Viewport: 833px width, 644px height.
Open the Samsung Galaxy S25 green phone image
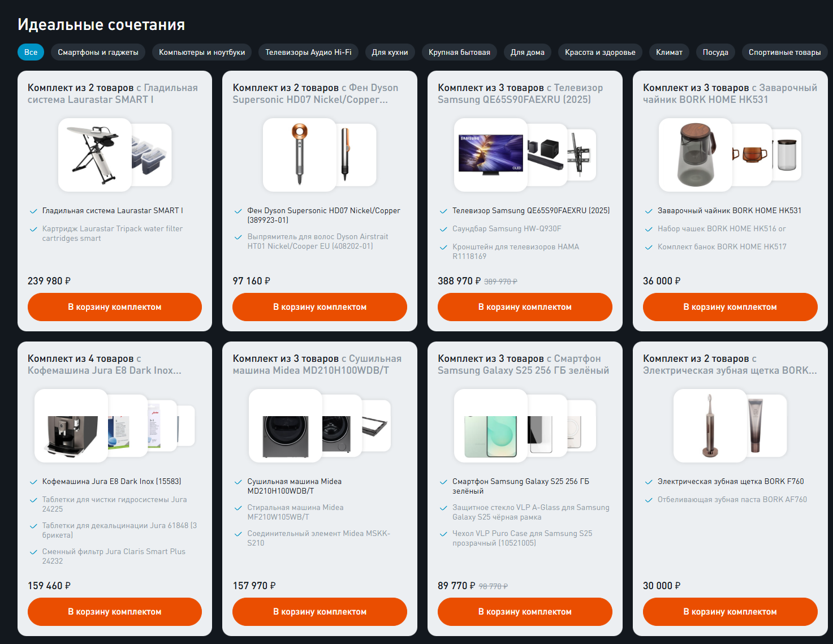click(x=491, y=426)
